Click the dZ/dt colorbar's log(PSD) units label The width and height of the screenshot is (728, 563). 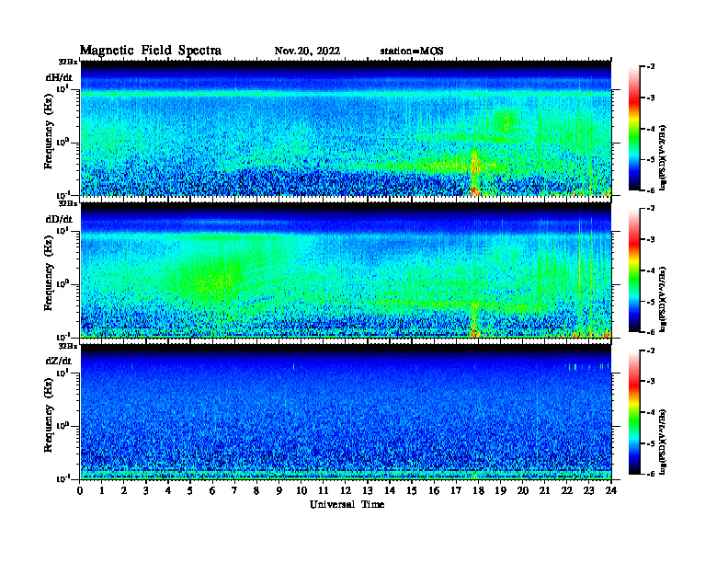click(663, 441)
